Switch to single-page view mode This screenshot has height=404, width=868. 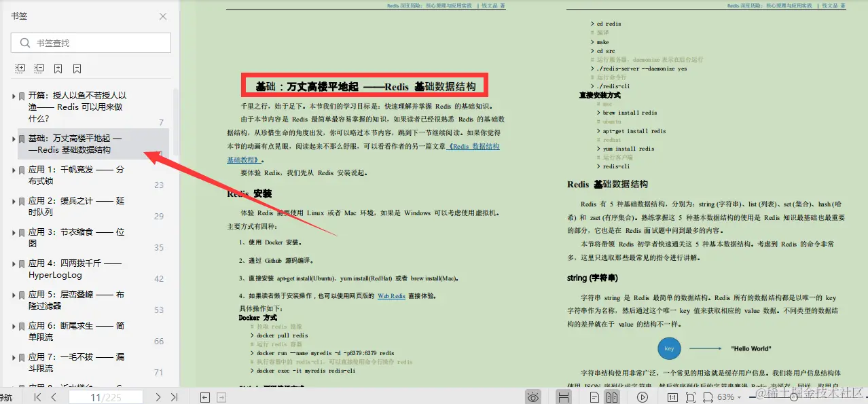pos(595,396)
